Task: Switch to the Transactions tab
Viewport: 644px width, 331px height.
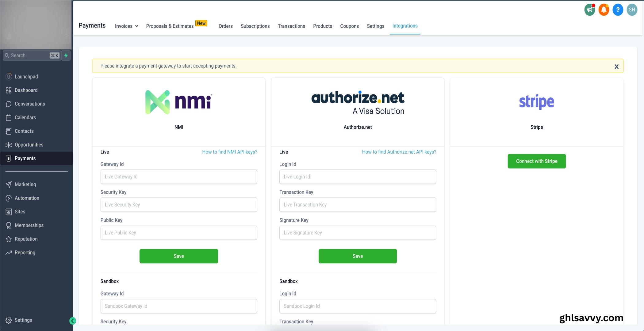Action: tap(291, 26)
